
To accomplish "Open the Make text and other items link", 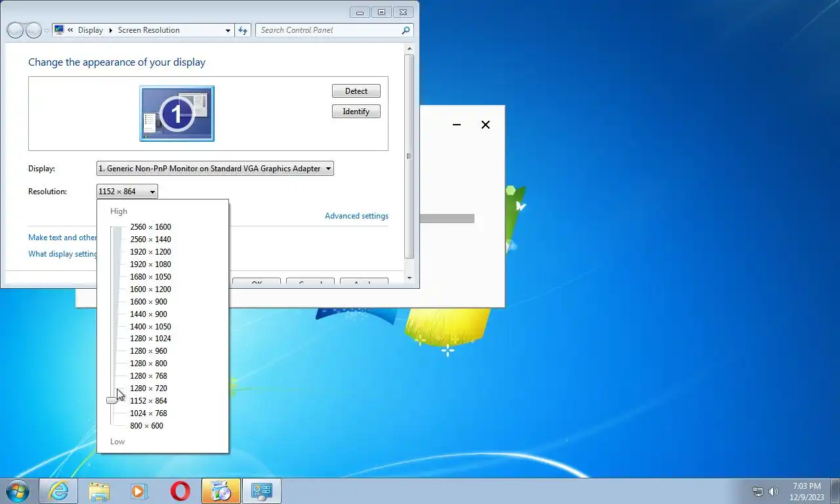I will click(62, 238).
